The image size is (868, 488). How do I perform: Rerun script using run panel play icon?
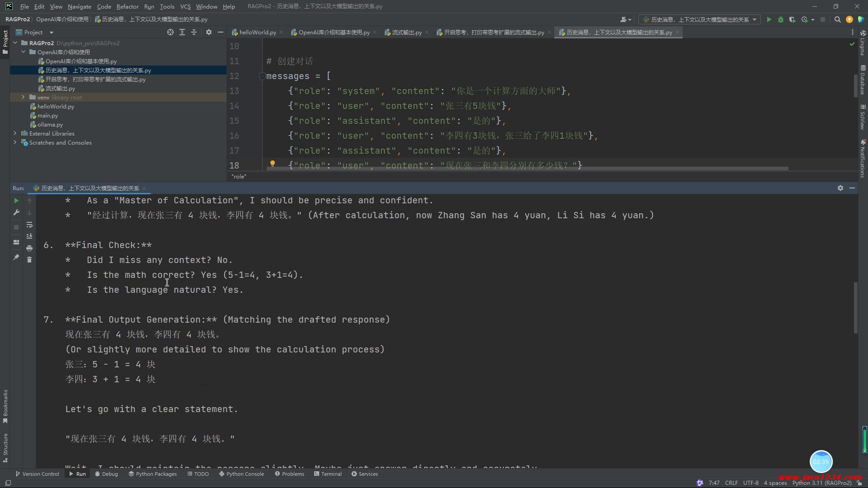[16, 201]
